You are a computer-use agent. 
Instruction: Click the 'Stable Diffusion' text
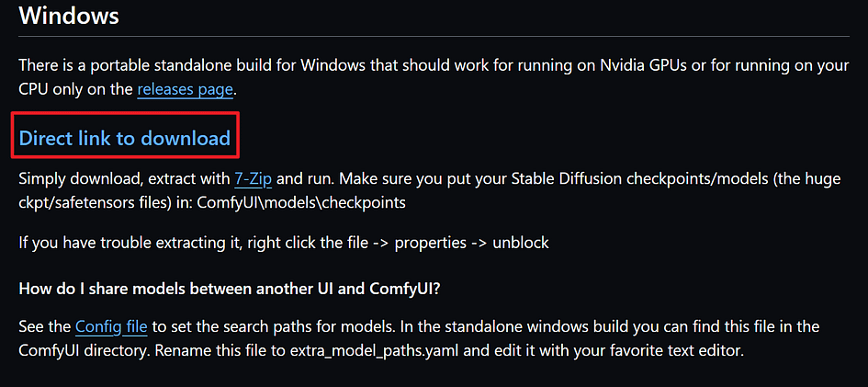(572, 179)
